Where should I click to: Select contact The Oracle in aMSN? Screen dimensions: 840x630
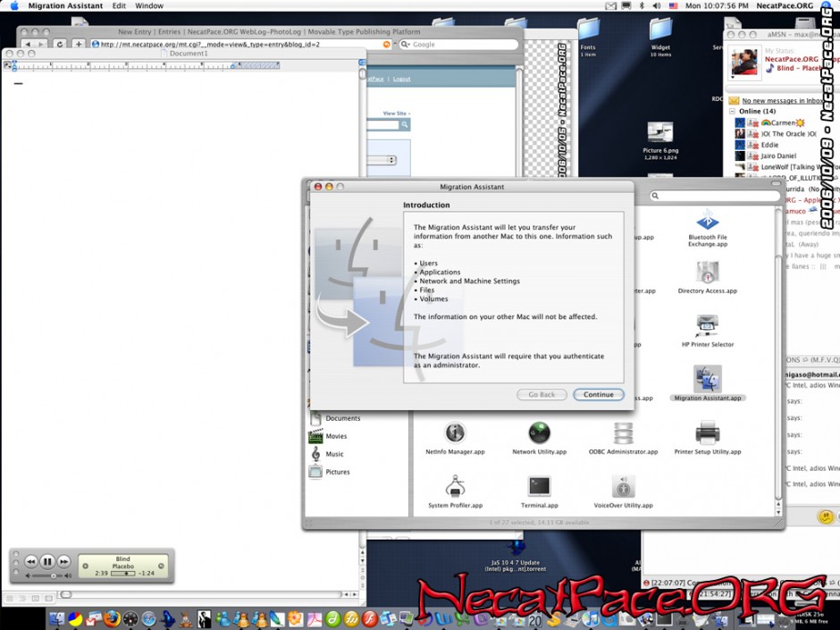coord(777,134)
